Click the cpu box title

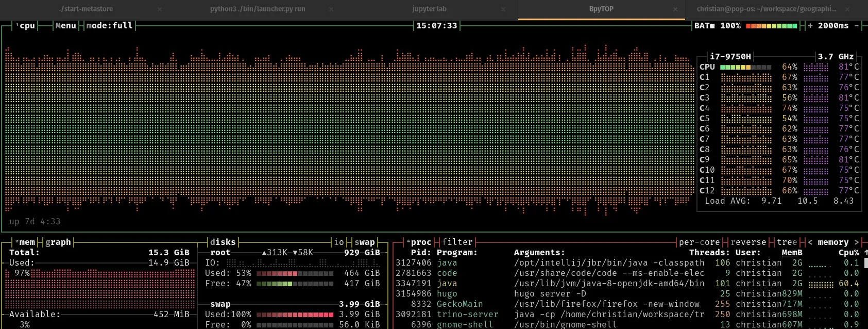click(x=26, y=26)
